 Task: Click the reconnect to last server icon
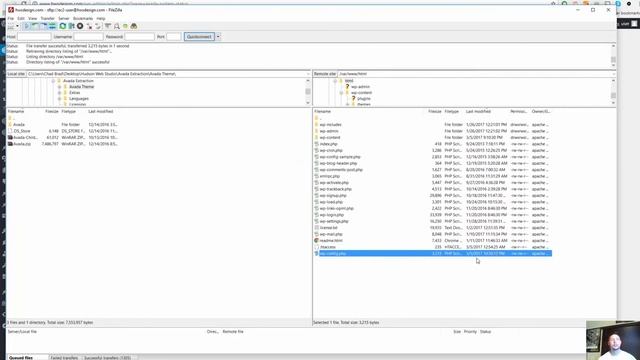(x=98, y=26)
